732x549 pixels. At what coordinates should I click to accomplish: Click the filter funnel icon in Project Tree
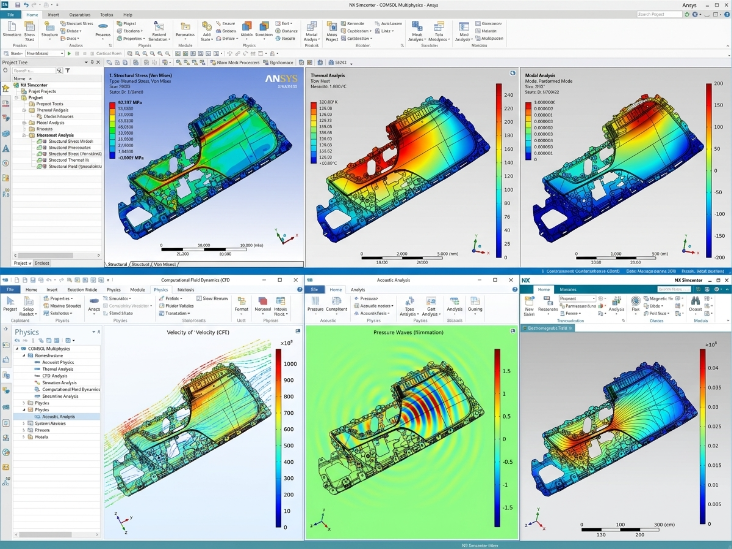[68, 70]
